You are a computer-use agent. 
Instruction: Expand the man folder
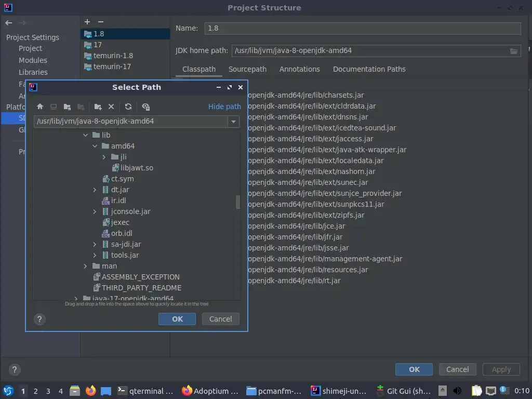86,267
